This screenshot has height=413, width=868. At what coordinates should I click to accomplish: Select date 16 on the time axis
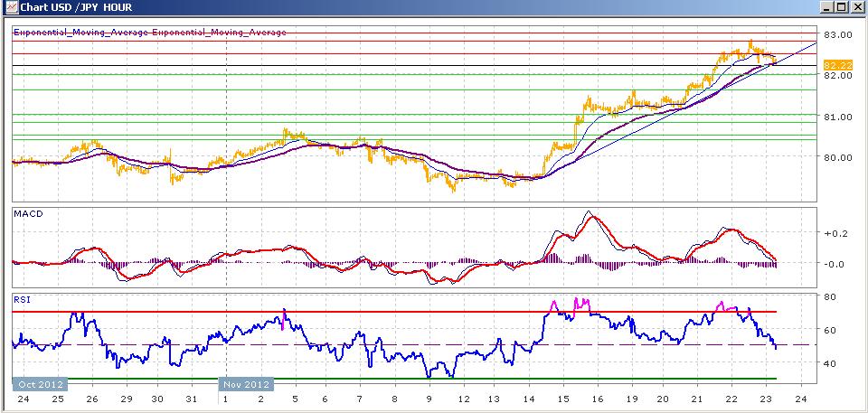(x=598, y=399)
